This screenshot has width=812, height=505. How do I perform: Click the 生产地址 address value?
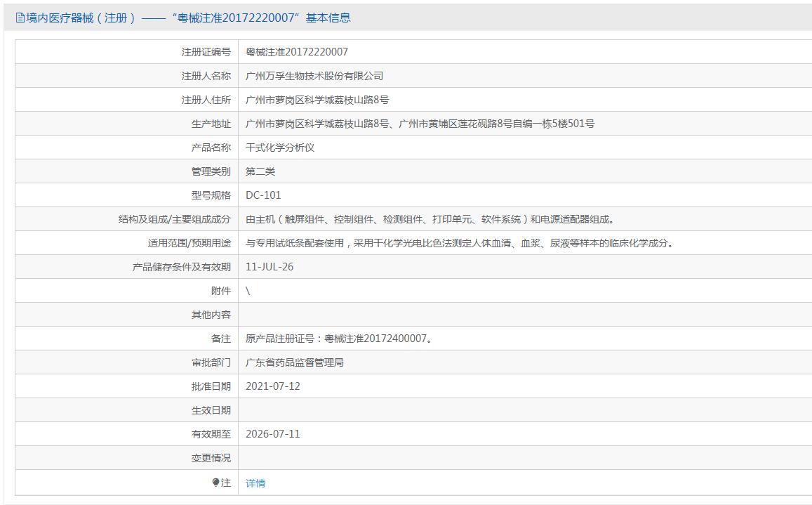tap(420, 124)
